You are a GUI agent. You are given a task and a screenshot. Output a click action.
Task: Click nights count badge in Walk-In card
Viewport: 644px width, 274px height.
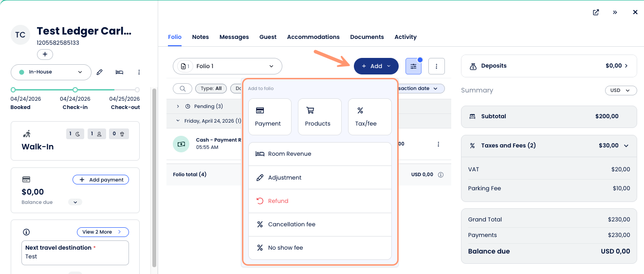[x=74, y=134]
